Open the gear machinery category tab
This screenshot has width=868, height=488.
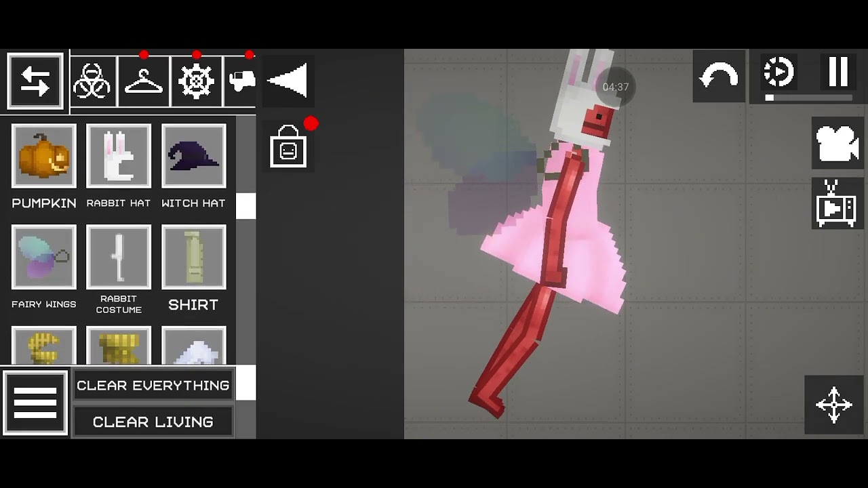pos(196,81)
